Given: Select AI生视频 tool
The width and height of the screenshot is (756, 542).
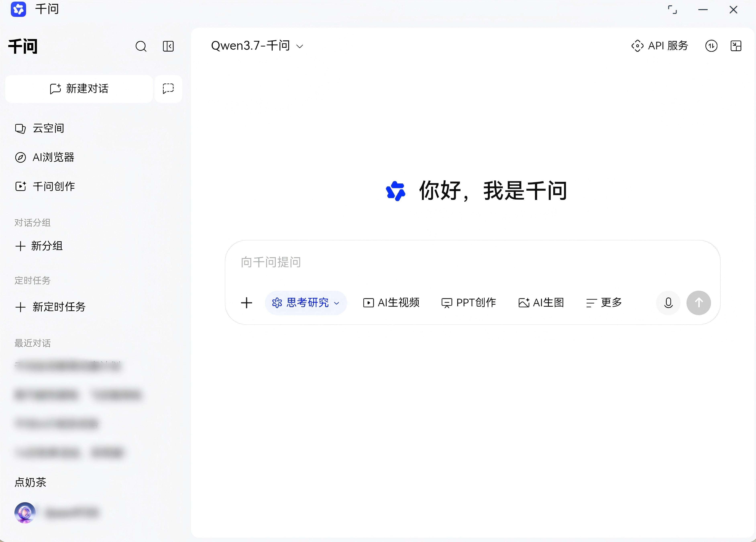Looking at the screenshot, I should (x=391, y=303).
